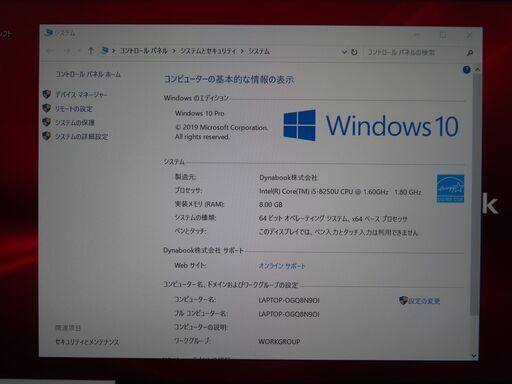This screenshot has height=384, width=512.
Task: Select the WORKGROUP workgroup value
Action: click(279, 342)
